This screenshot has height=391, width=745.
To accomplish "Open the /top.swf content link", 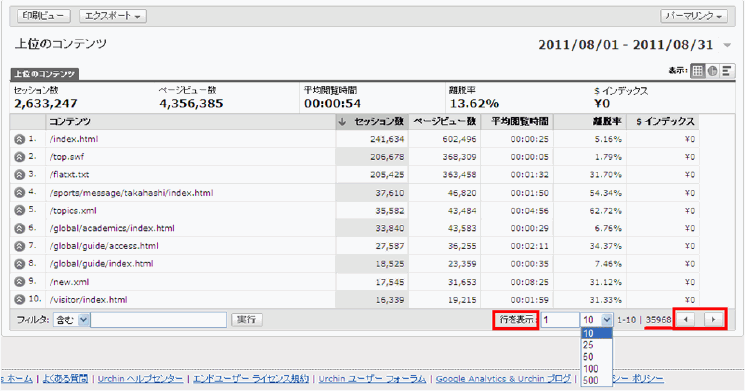I will point(67,157).
